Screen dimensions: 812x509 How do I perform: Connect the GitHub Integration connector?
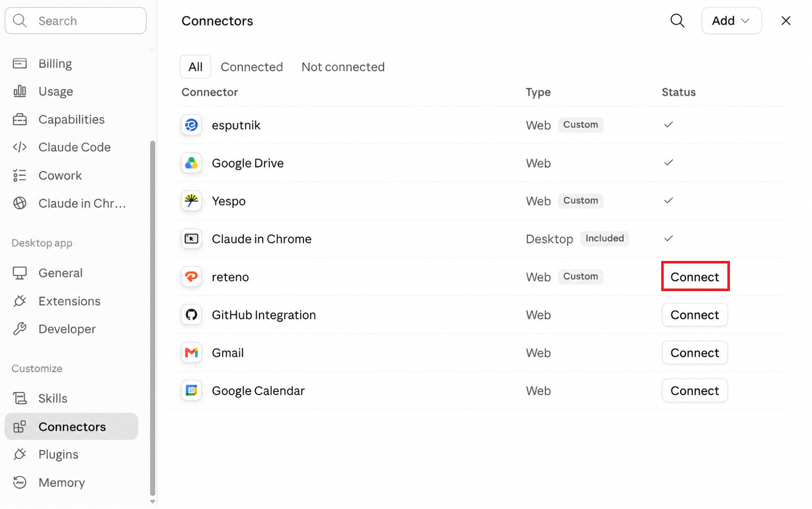point(695,315)
